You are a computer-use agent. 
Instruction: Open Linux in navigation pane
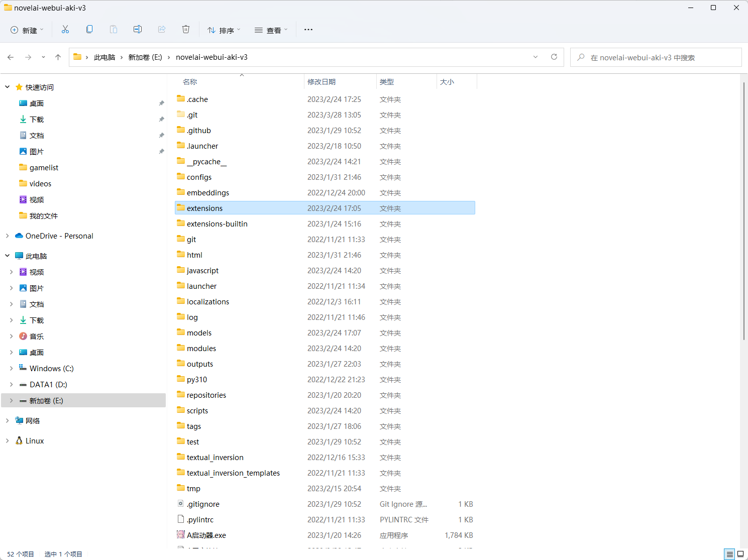pos(35,441)
